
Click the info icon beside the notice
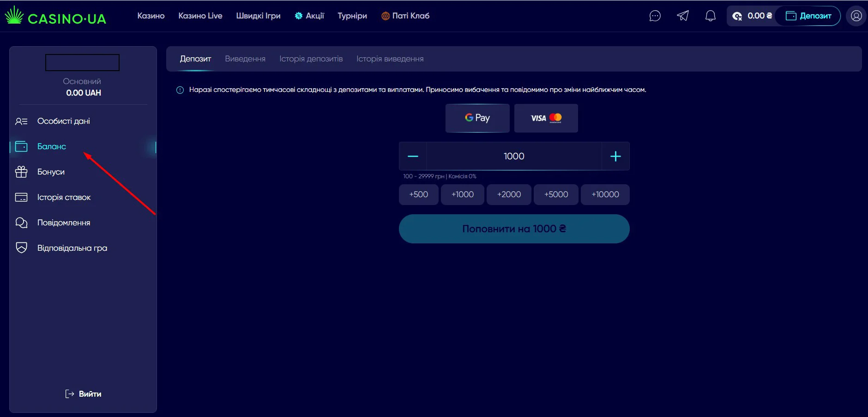click(x=180, y=90)
